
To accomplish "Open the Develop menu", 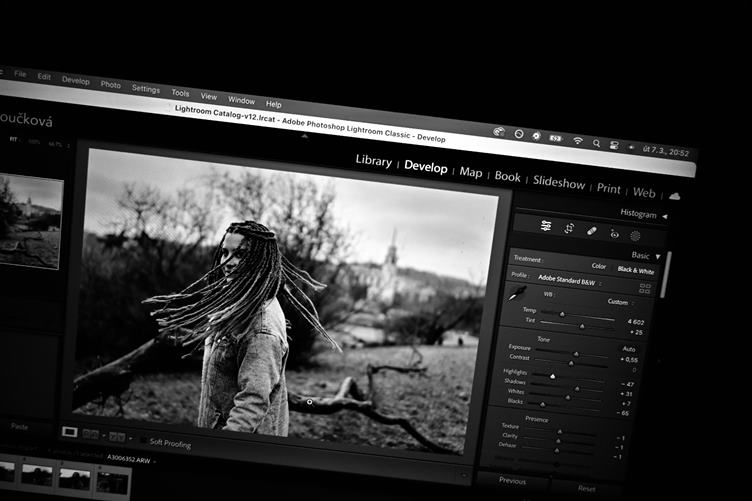I will tap(76, 81).
